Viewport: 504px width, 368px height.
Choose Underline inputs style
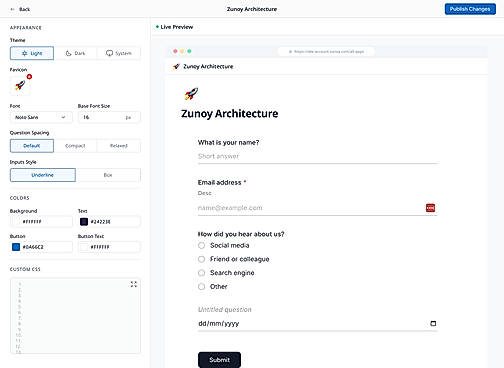point(43,175)
